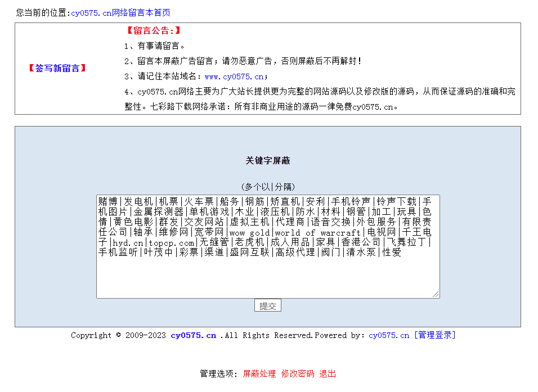The width and height of the screenshot is (538, 392).
Task: Click the notice line about 屏蔽广告留言
Action: [x=243, y=61]
